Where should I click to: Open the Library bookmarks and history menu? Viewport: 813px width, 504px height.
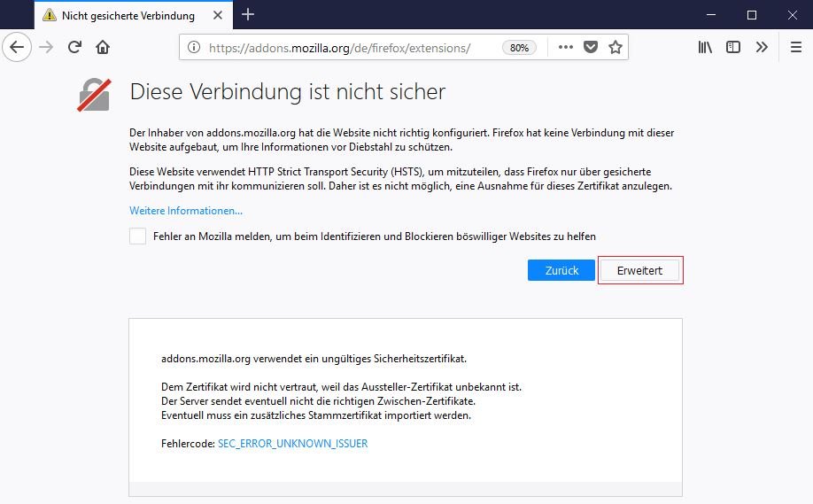(x=705, y=47)
